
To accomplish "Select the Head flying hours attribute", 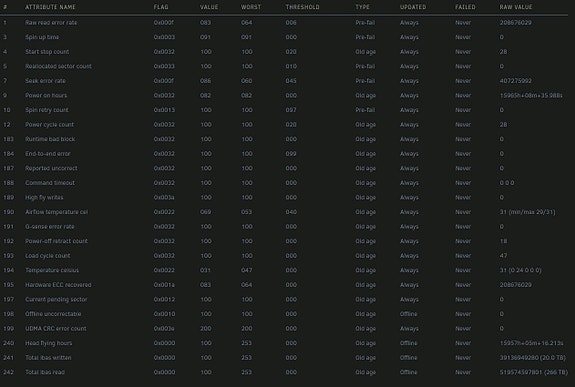I will (x=48, y=343).
